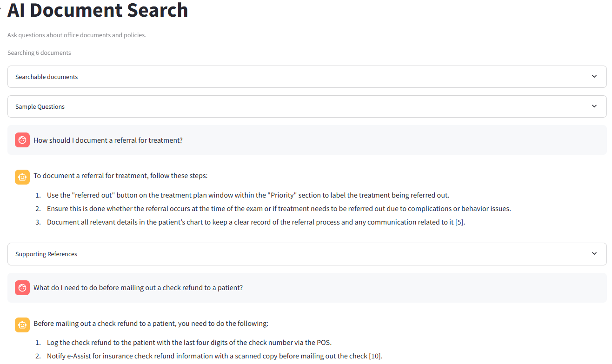Click the Searchable documents header text
The image size is (612, 364).
point(47,77)
